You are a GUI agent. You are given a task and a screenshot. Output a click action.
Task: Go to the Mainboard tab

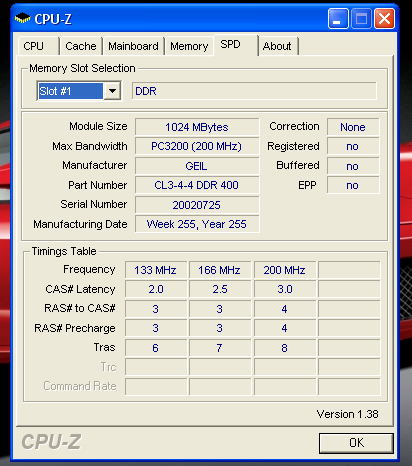(133, 46)
